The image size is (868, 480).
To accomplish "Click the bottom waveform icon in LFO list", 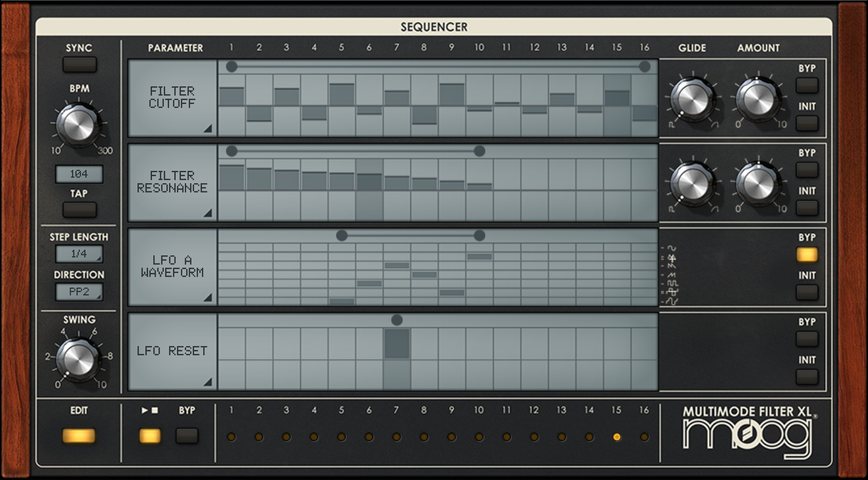I will [x=672, y=301].
